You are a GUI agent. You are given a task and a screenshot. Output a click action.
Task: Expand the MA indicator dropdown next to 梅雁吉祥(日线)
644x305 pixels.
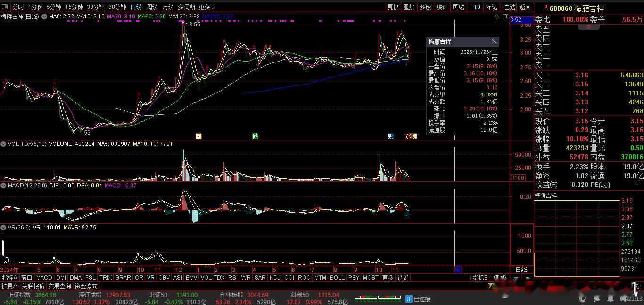click(44, 17)
